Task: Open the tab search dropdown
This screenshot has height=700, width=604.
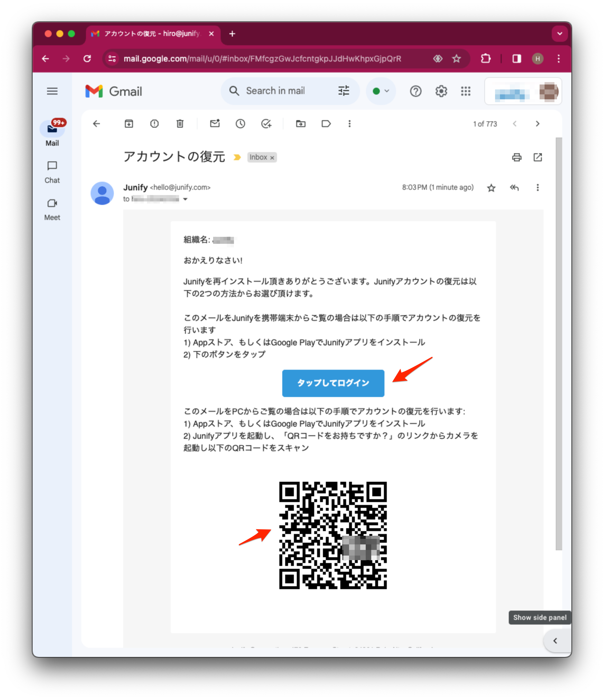Action: click(x=560, y=34)
